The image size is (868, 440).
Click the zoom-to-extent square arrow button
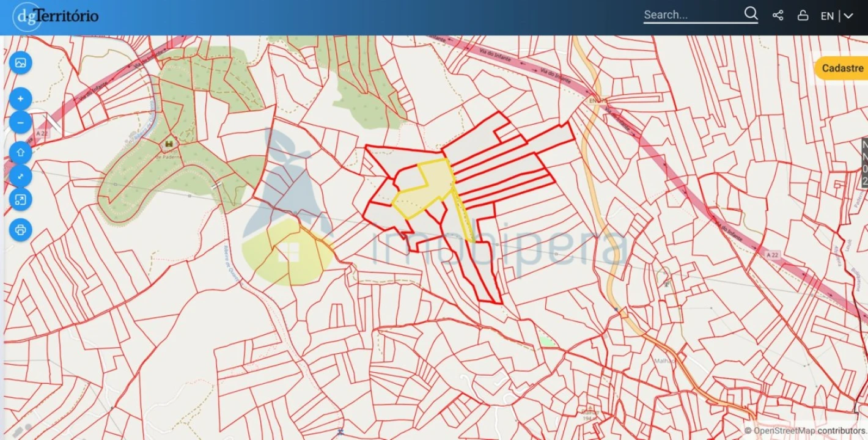point(20,200)
